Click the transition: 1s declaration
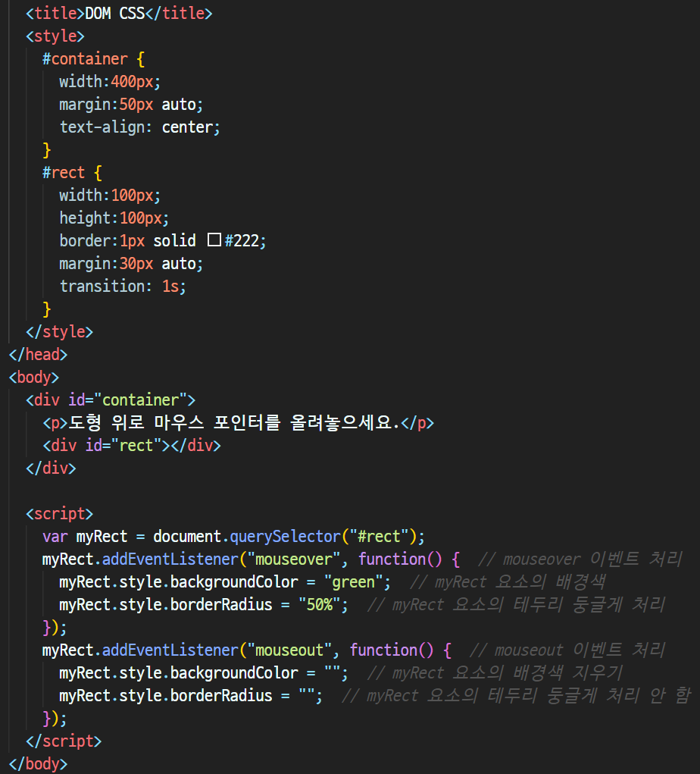 click(x=123, y=287)
